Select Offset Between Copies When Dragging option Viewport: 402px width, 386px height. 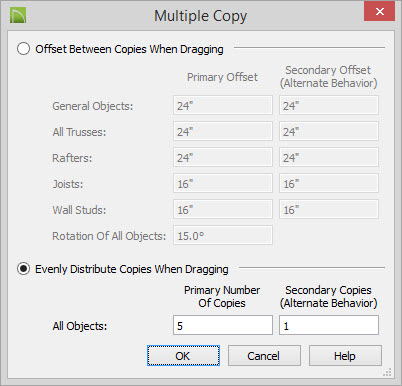click(23, 49)
